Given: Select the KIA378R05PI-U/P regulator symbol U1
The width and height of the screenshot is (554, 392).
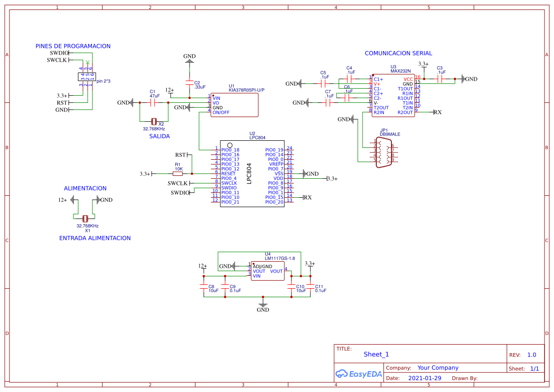Looking at the screenshot, I should [x=235, y=105].
